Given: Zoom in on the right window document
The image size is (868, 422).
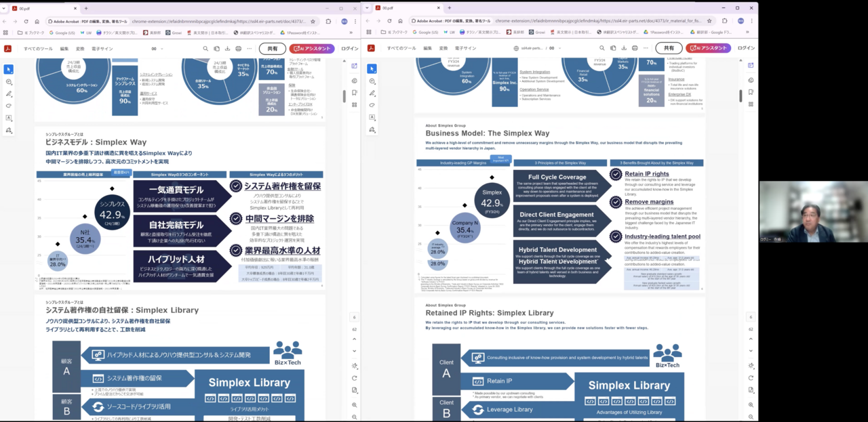Looking at the screenshot, I should (751, 404).
